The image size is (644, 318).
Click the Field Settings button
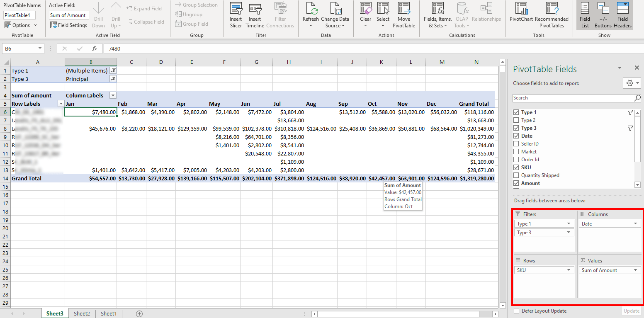68,25
